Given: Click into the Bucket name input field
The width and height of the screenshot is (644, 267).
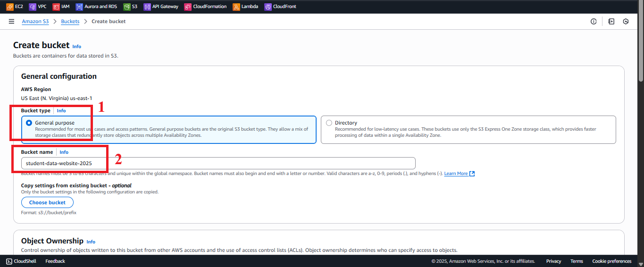Looking at the screenshot, I should coord(218,163).
